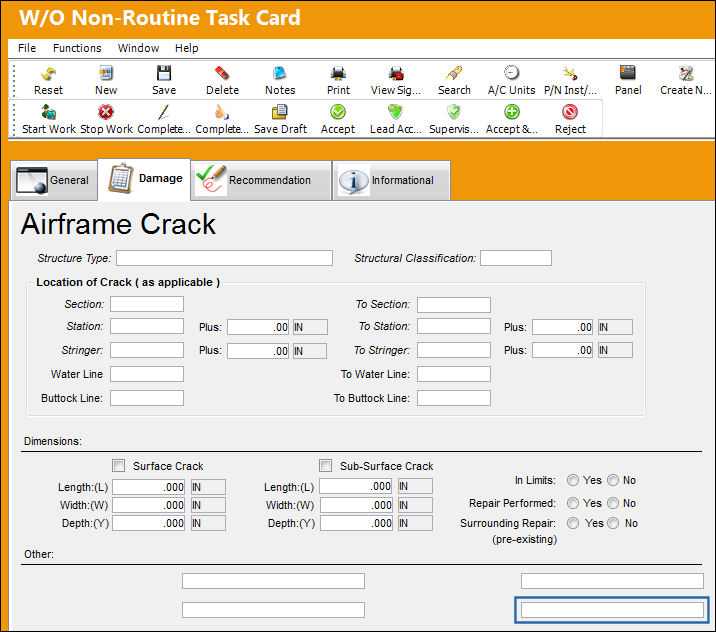The image size is (716, 632).
Task: Open the Notes tool
Action: [280, 74]
